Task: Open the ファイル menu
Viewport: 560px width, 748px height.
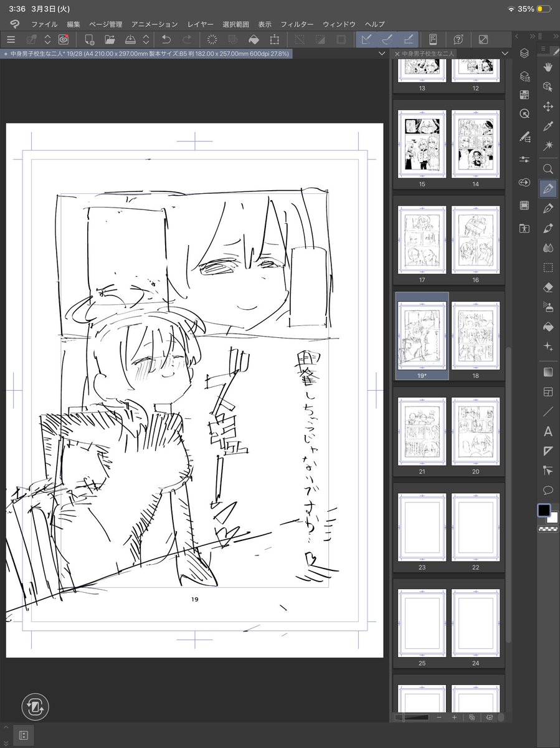Action: 44,24
